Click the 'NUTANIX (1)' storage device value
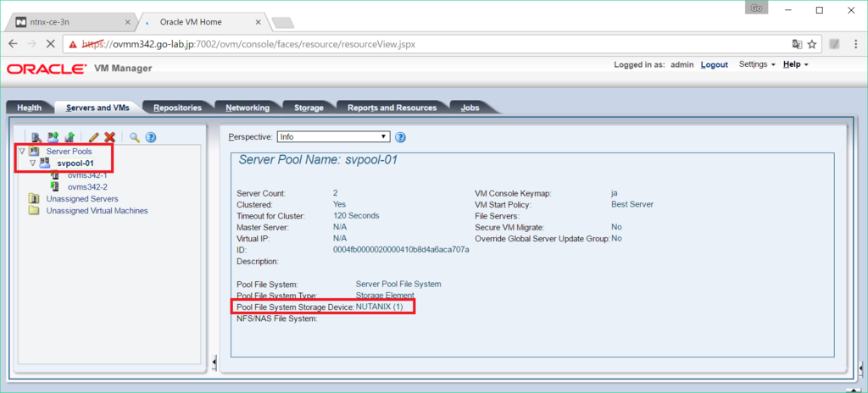This screenshot has width=868, height=393. click(x=379, y=307)
